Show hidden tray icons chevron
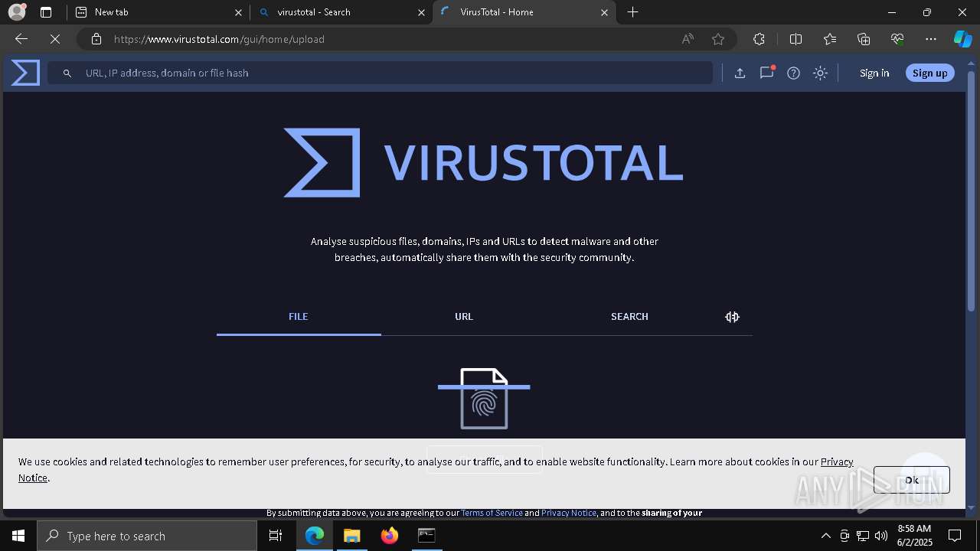The height and width of the screenshot is (551, 980). click(x=825, y=536)
